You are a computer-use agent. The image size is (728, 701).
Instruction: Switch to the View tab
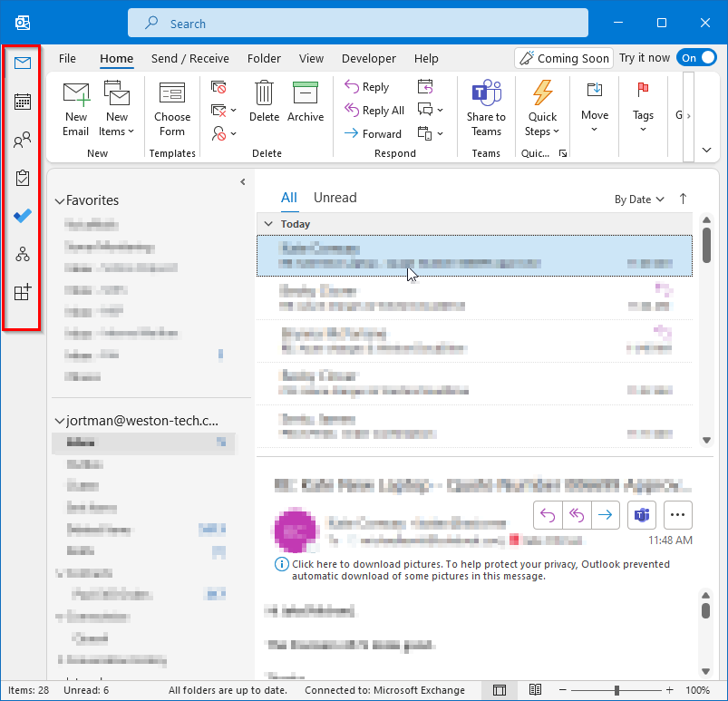tap(311, 59)
